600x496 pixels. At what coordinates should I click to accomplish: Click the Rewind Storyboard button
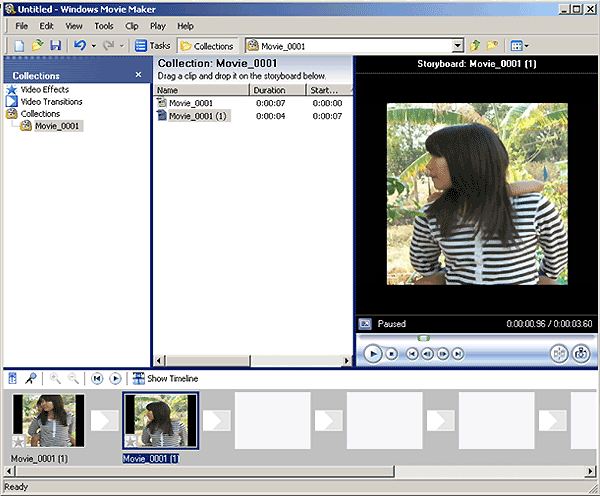coord(97,379)
